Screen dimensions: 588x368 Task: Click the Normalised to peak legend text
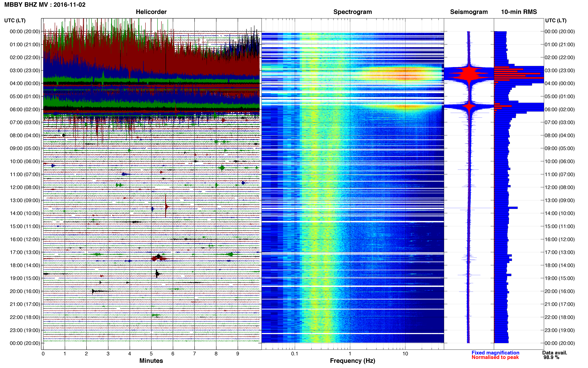(x=495, y=357)
